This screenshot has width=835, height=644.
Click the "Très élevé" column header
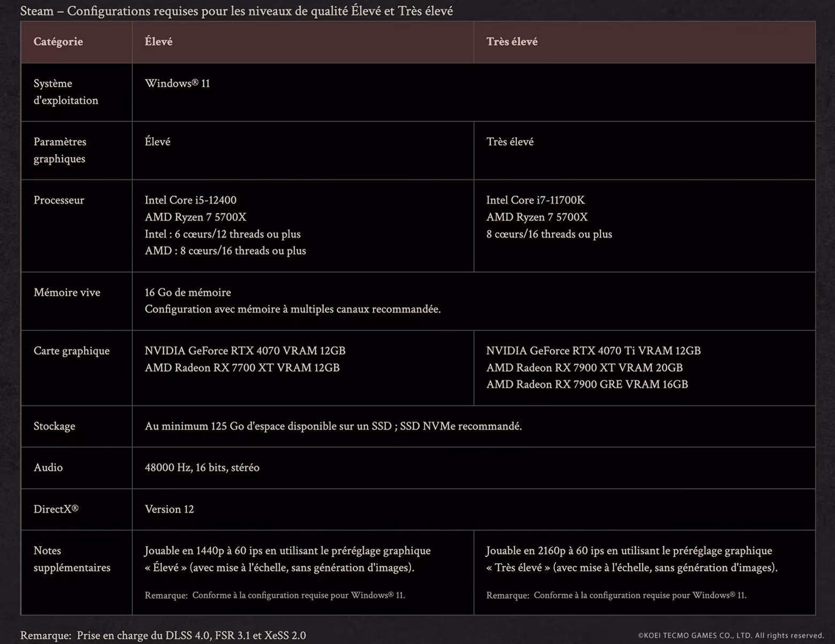pyautogui.click(x=512, y=42)
